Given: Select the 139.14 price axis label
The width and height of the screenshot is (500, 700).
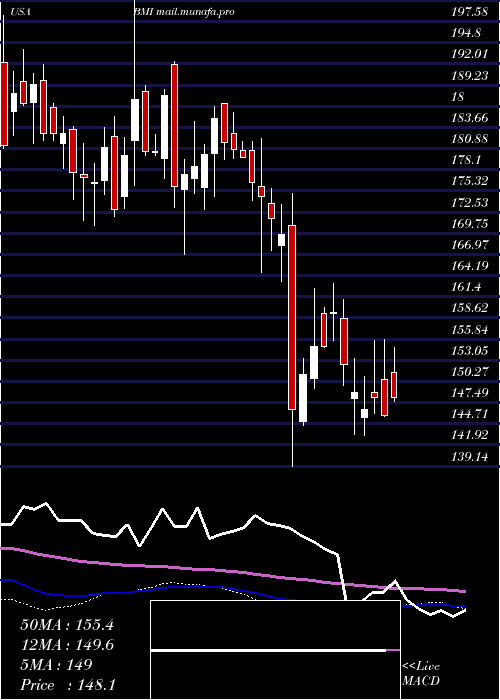Looking at the screenshot, I should pos(470,457).
